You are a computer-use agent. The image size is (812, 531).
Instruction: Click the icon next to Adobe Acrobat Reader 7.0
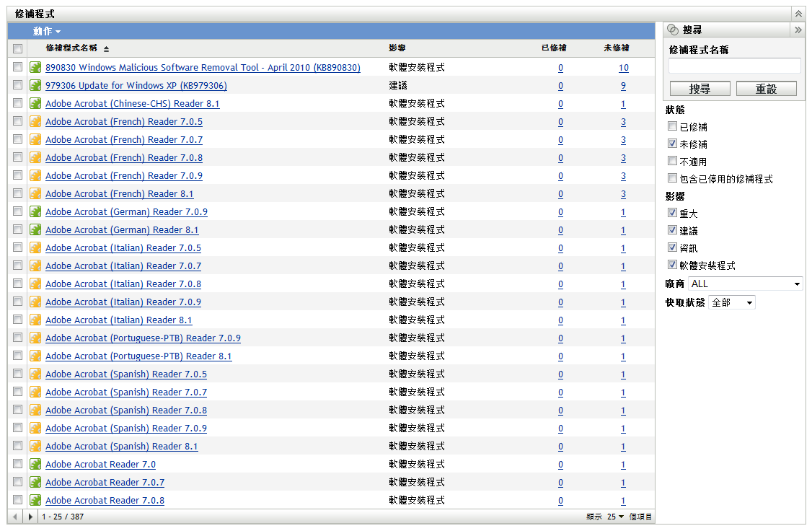35,464
